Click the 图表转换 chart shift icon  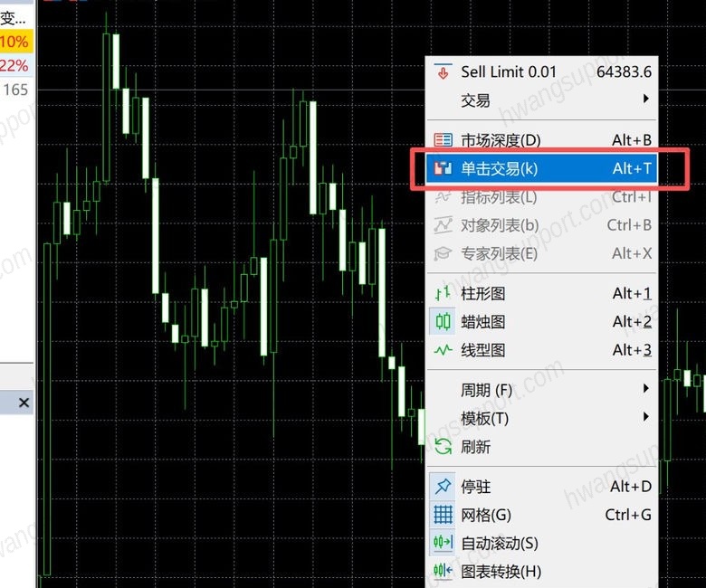click(x=443, y=571)
